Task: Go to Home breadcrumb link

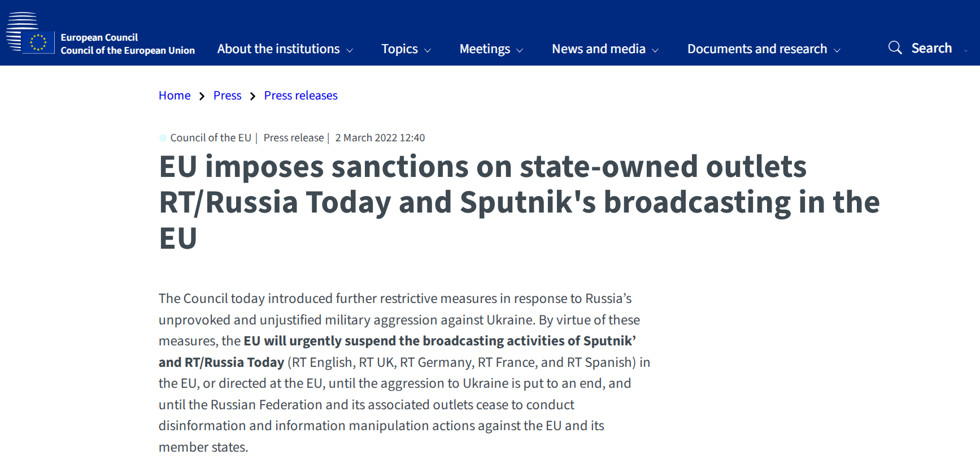Action: pyautogui.click(x=175, y=96)
